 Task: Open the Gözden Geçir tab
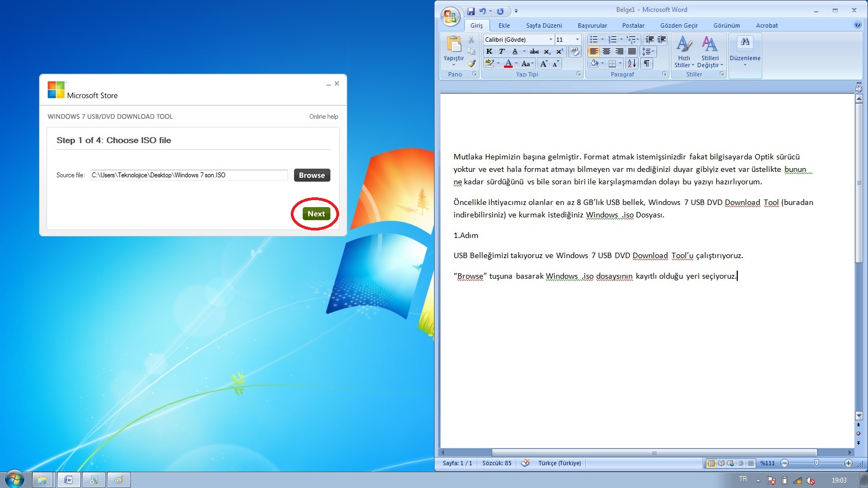[679, 25]
